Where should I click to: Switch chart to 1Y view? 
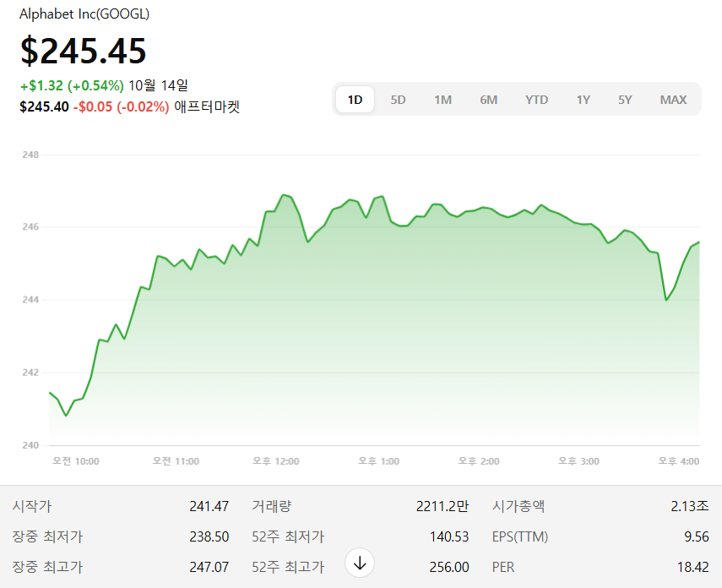click(584, 100)
